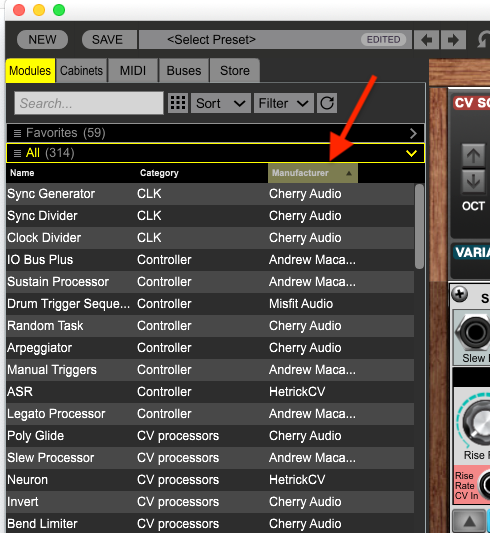Select the Slew Processor module
Screen dimensions: 490x533
pos(210,458)
